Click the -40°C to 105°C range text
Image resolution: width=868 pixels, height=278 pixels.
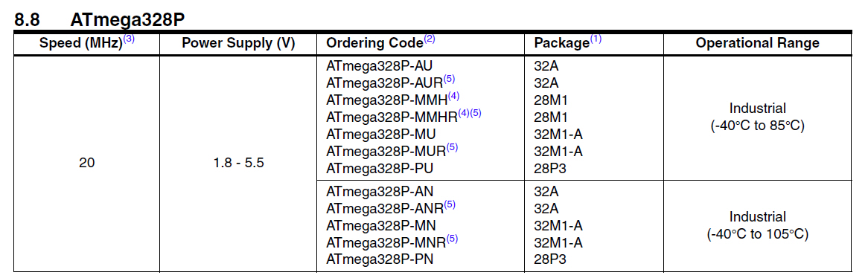(757, 234)
